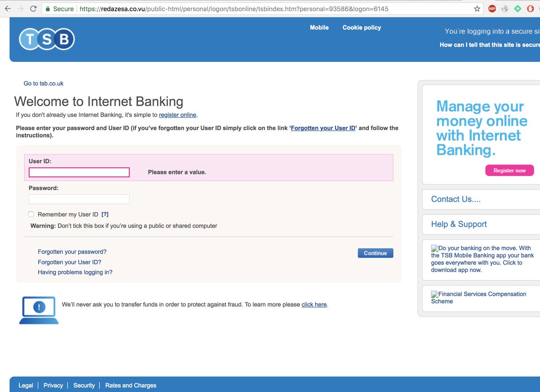Open the Security footer link
Screen dimensions: 540x392
[x=84, y=385]
